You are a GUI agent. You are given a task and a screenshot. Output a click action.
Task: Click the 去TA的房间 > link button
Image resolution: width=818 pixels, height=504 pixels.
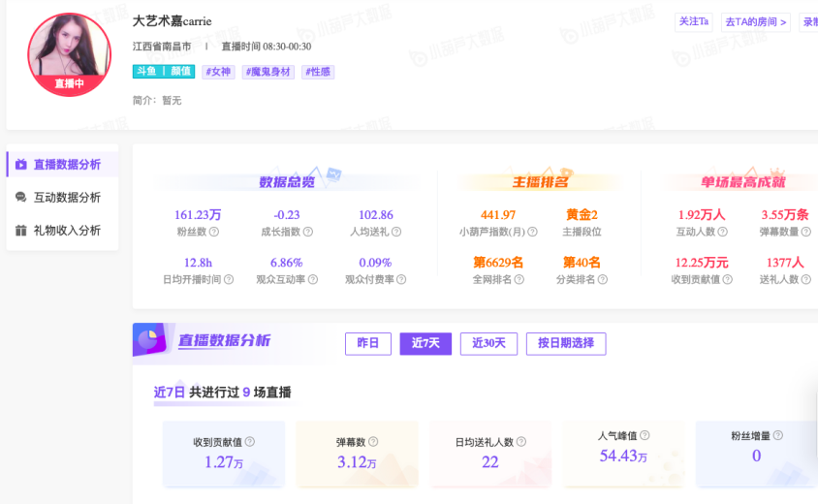[x=756, y=22]
